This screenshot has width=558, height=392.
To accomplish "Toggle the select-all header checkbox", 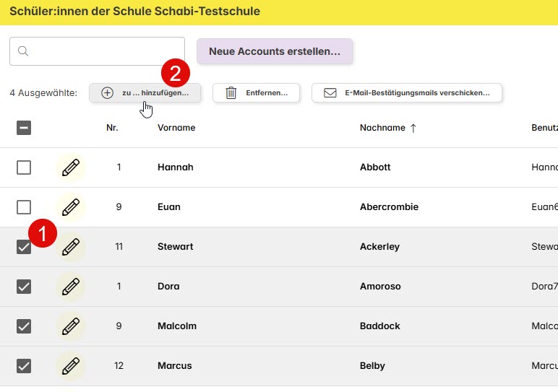I will click(24, 128).
